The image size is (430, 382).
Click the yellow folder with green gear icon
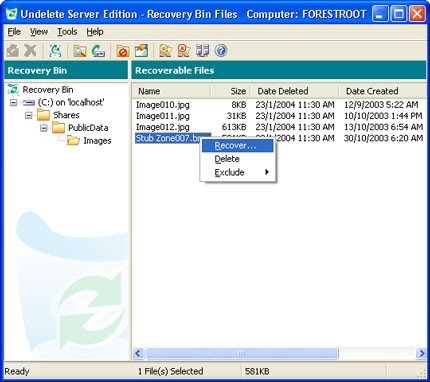pos(165,51)
